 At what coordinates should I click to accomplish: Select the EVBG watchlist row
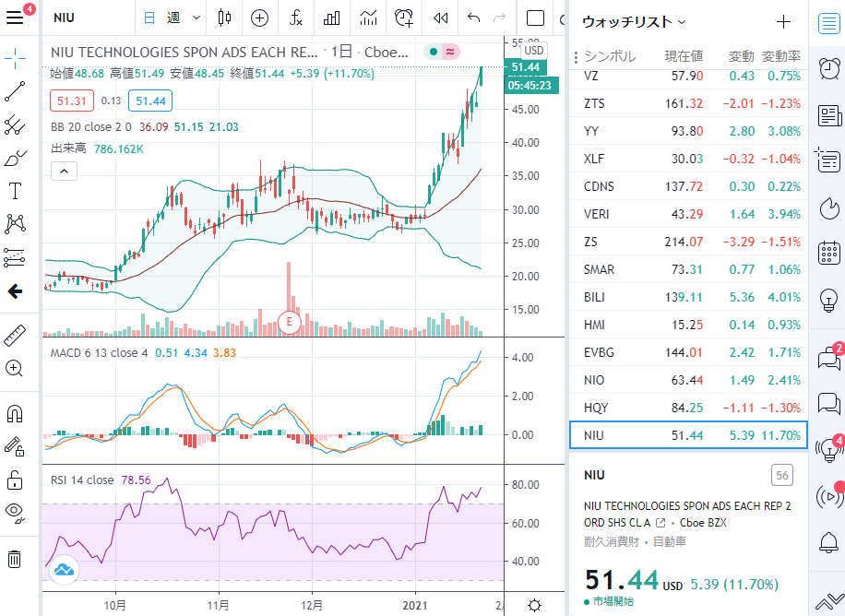pos(688,352)
